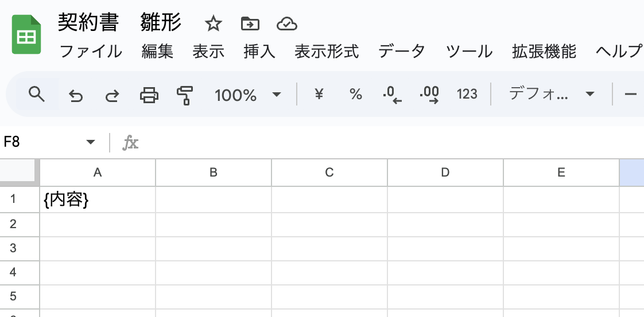The height and width of the screenshot is (317, 644).
Task: Select cell A1 containing {内容}
Action: pyautogui.click(x=98, y=199)
